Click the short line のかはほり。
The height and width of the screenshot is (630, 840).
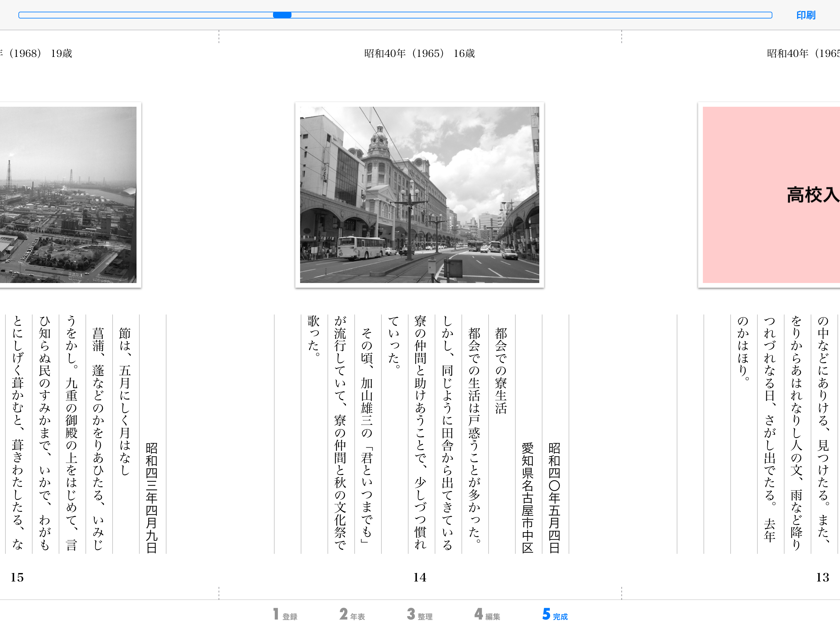743,349
